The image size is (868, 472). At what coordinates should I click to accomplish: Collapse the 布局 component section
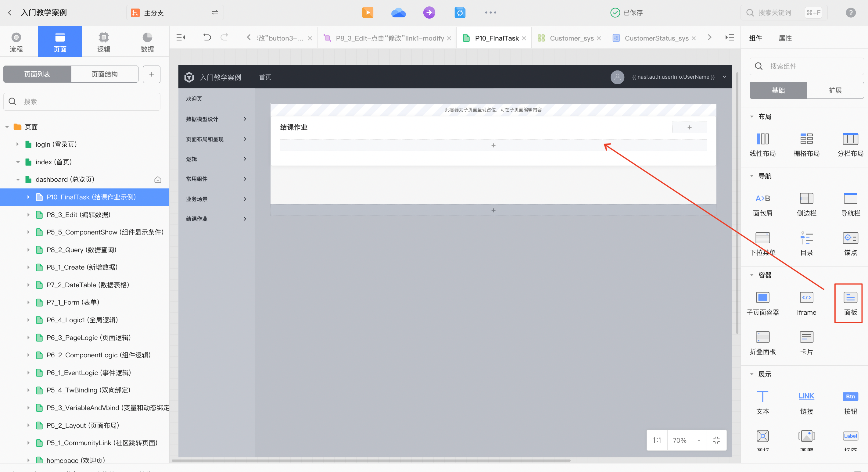click(752, 116)
